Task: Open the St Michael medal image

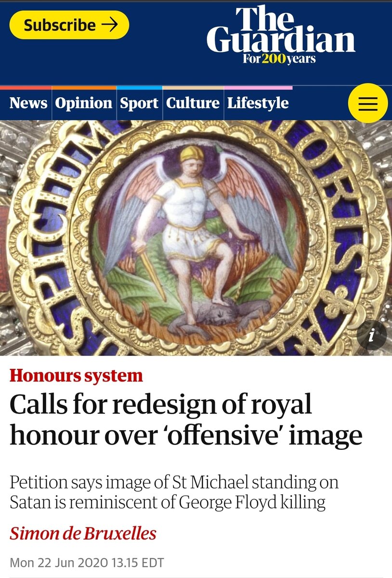Action: [196, 238]
